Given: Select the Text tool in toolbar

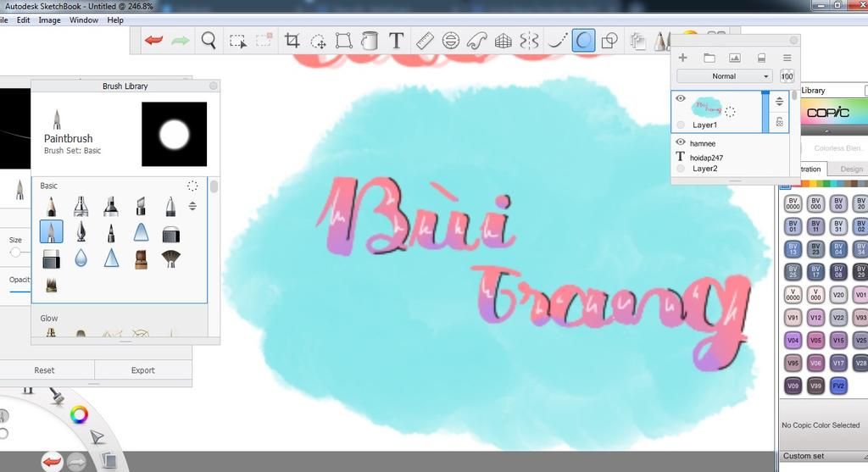Looking at the screenshot, I should (396, 41).
